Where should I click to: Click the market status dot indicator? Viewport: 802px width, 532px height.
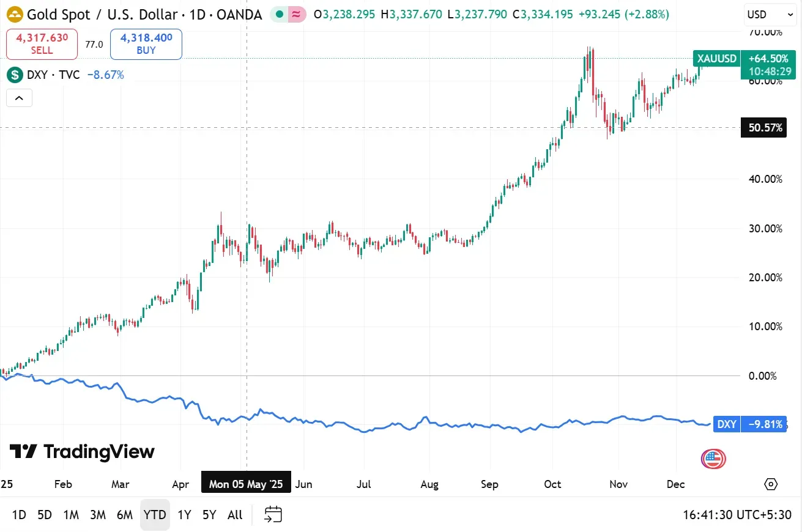[x=280, y=13]
